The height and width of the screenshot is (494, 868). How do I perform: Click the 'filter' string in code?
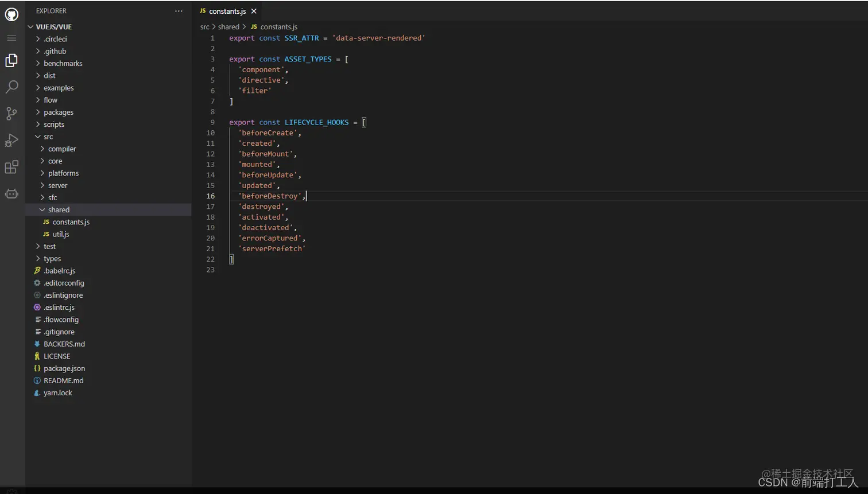pos(255,91)
